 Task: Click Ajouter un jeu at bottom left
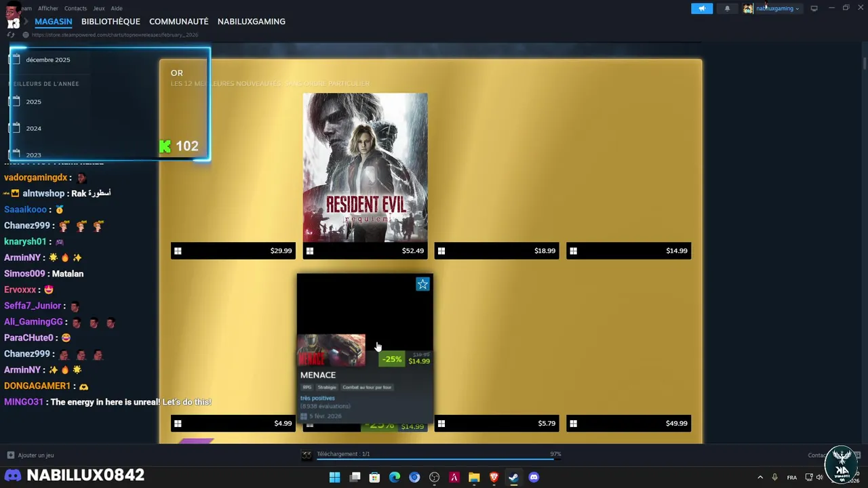coord(31,455)
